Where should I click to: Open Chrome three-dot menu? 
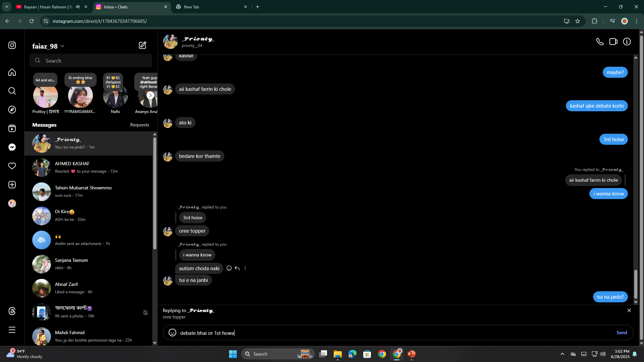637,21
